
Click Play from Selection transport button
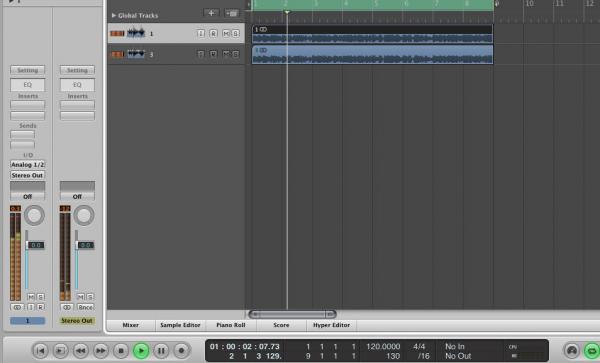point(60,350)
